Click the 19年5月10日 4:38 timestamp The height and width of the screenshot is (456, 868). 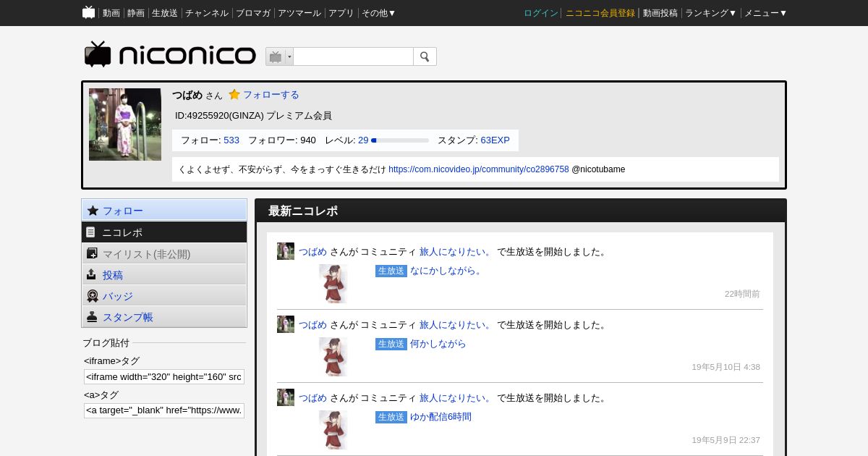pos(726,367)
